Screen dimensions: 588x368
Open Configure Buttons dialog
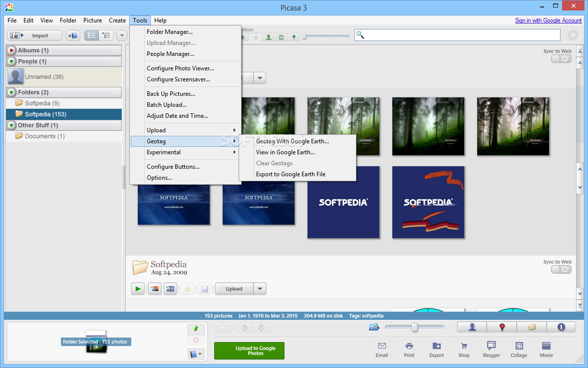tap(185, 167)
